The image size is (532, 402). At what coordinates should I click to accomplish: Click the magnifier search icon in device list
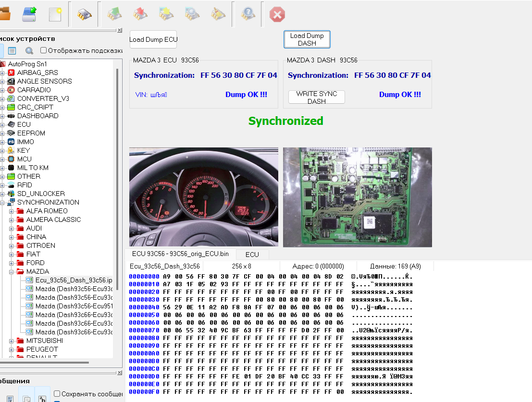29,50
